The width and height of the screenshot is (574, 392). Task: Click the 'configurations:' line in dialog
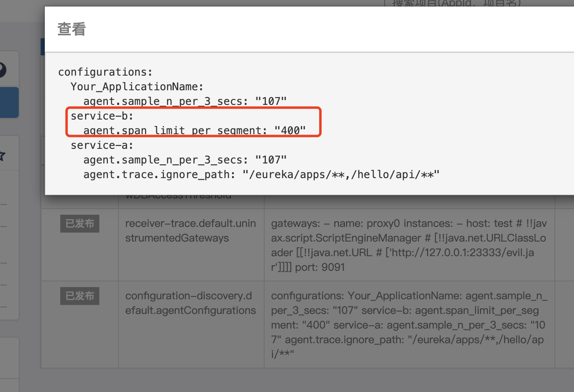[x=105, y=72]
